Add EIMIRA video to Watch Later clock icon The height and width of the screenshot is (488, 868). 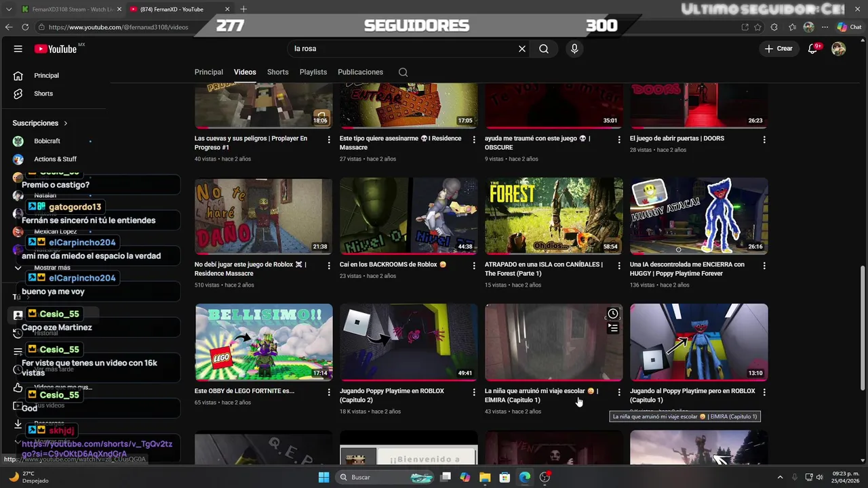click(x=613, y=314)
